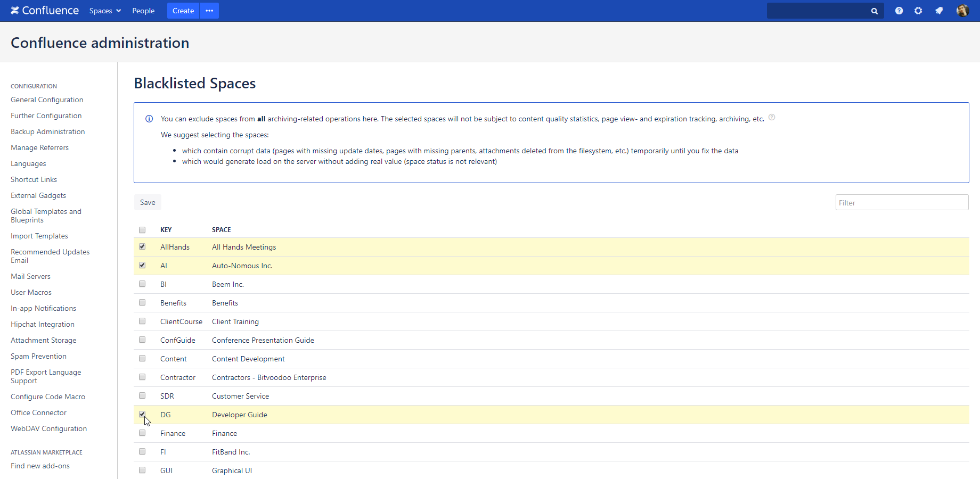Open Manage Referrers link
This screenshot has width=980, height=479.
tap(40, 147)
